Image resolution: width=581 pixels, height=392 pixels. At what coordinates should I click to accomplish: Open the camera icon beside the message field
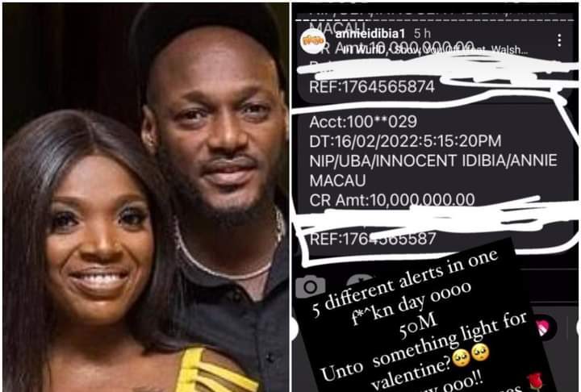click(311, 286)
